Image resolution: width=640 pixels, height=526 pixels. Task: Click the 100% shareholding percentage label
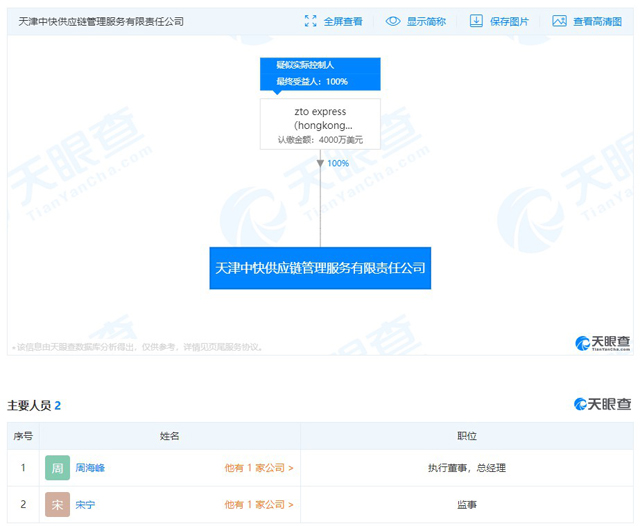click(x=338, y=163)
